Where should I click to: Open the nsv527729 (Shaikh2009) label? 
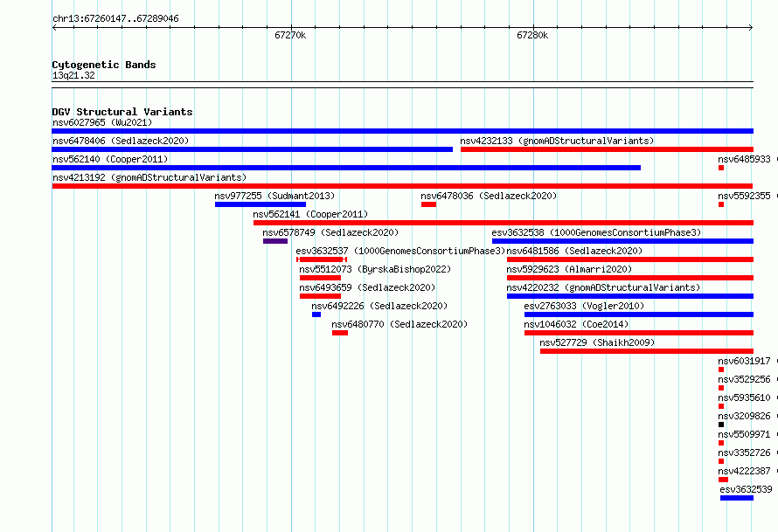tap(597, 342)
